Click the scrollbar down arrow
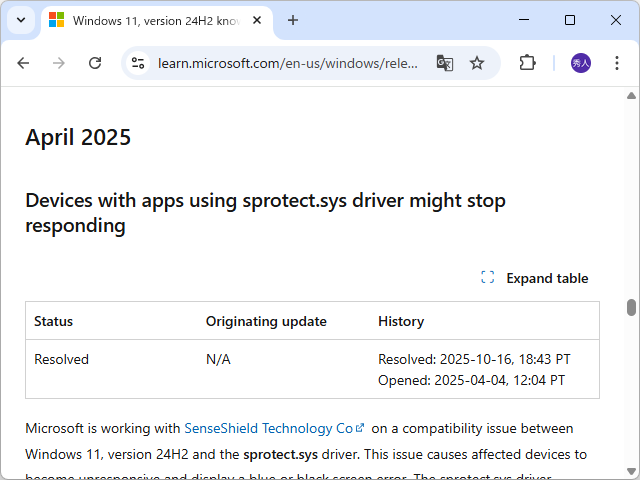 pos(631,471)
